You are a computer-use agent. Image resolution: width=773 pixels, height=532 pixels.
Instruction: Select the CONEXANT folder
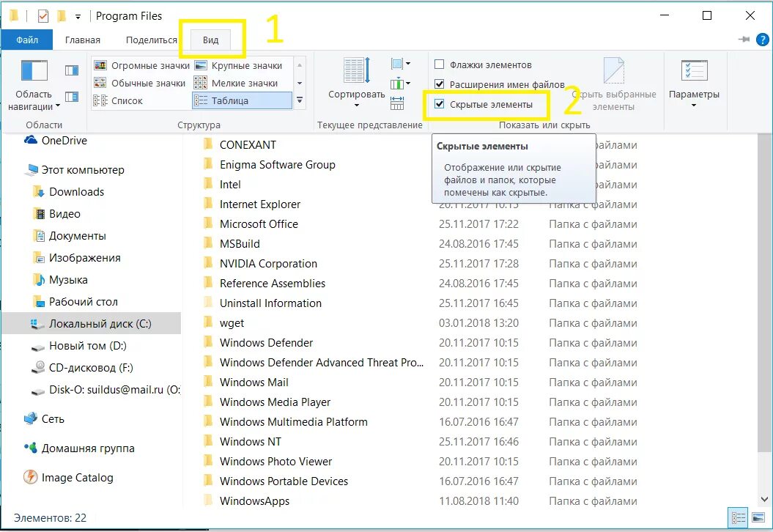coord(240,145)
